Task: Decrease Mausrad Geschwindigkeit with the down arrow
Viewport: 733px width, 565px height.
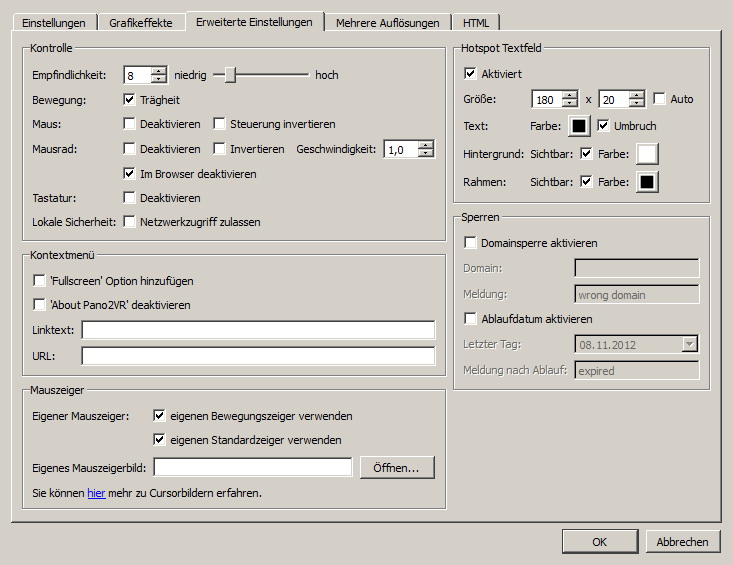Action: [427, 154]
